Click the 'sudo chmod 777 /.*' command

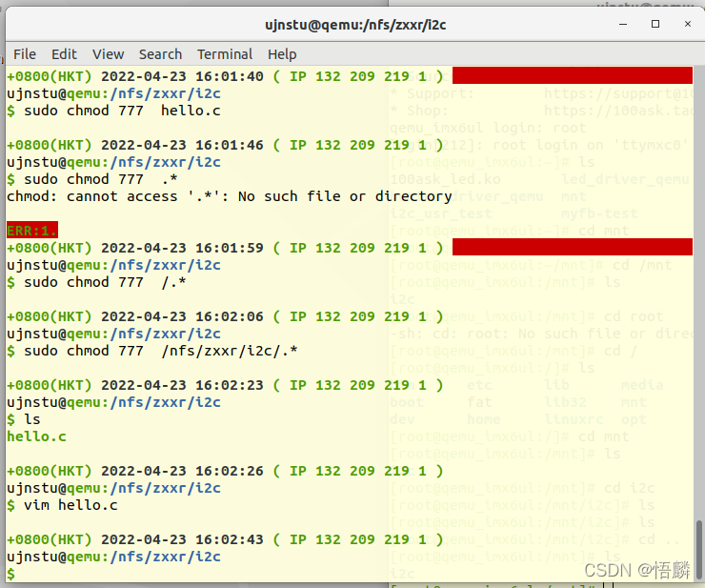(96, 282)
